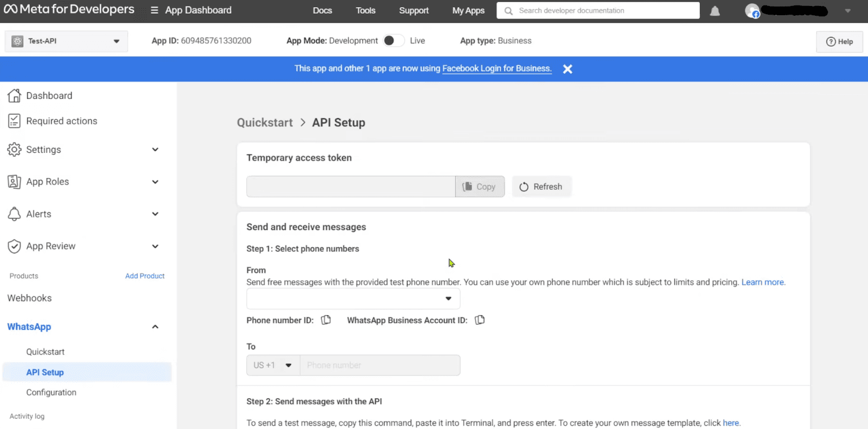Click the Activity log label
This screenshot has width=868, height=429.
[27, 417]
